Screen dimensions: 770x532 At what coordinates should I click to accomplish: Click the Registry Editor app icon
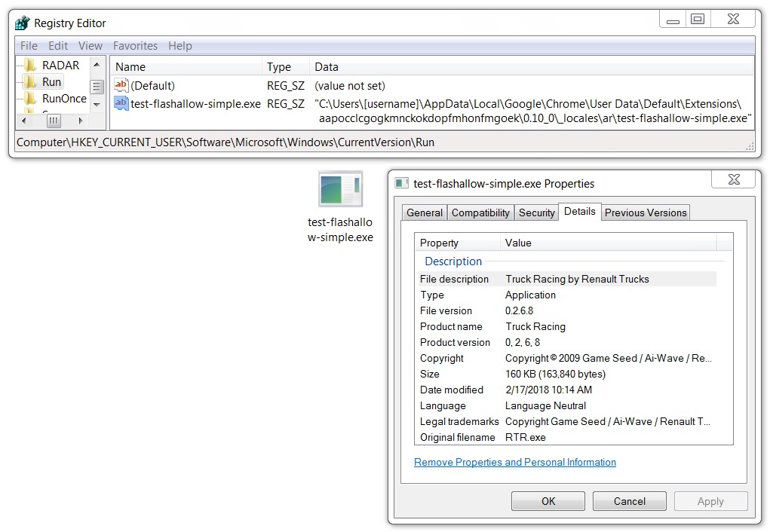22,23
